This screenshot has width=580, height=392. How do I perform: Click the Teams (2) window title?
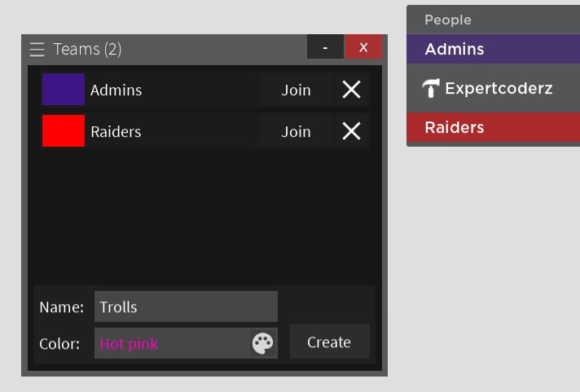pyautogui.click(x=87, y=49)
